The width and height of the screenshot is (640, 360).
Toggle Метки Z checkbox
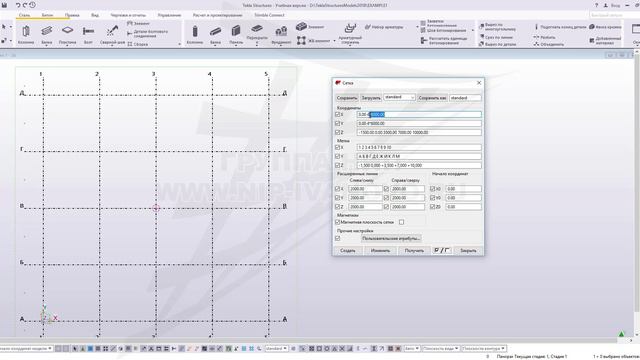pos(338,165)
